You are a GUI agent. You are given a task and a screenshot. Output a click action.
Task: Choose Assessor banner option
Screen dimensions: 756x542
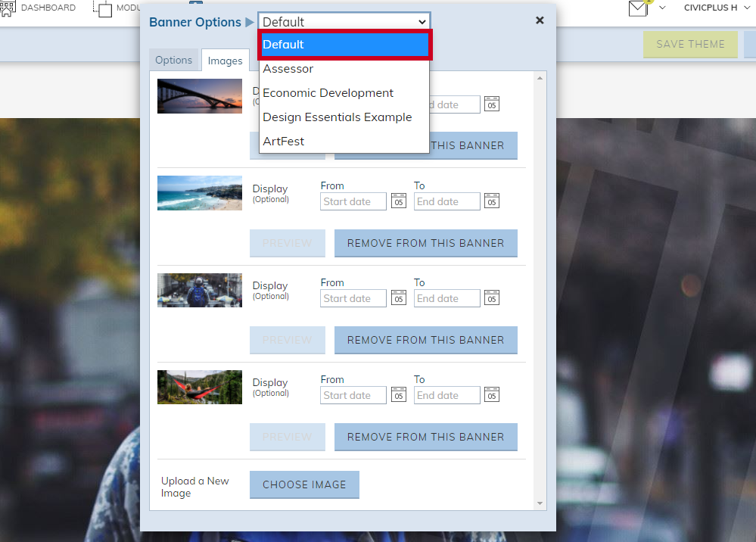(x=344, y=68)
